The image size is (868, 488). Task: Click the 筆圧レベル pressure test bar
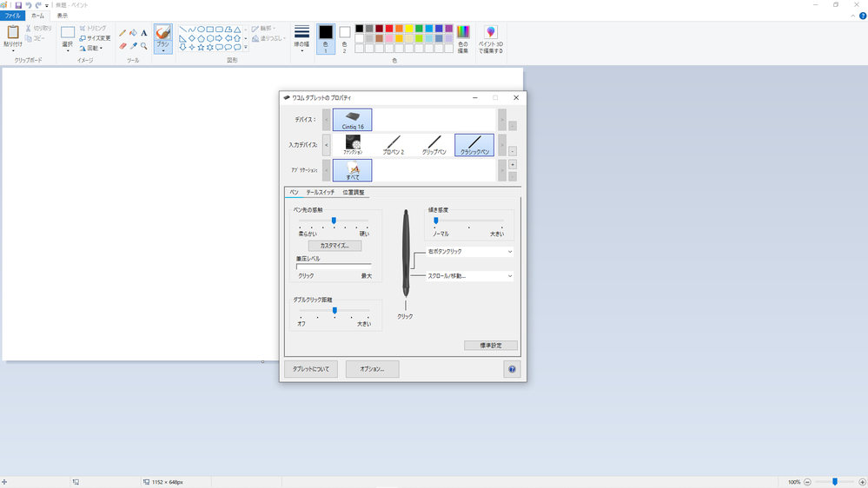(x=334, y=266)
